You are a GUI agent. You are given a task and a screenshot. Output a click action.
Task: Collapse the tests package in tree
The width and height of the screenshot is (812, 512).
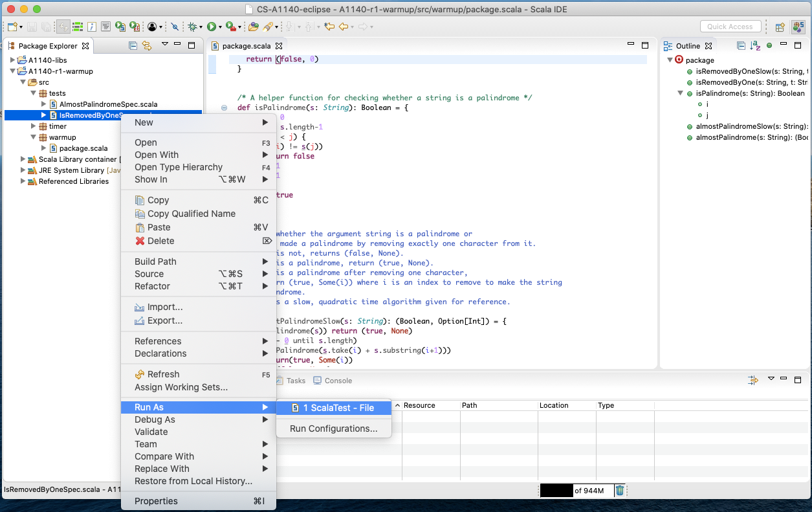pos(33,93)
